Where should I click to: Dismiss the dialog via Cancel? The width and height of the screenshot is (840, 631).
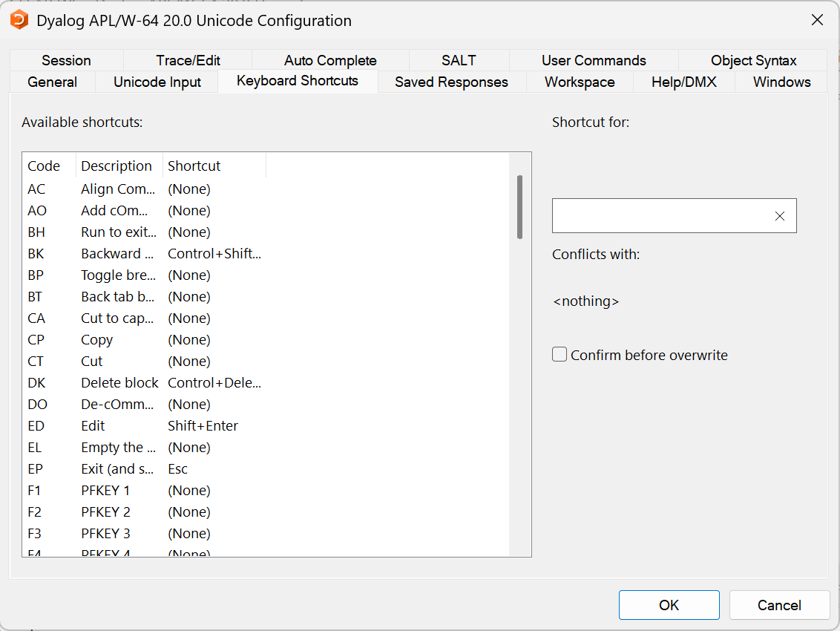click(779, 604)
